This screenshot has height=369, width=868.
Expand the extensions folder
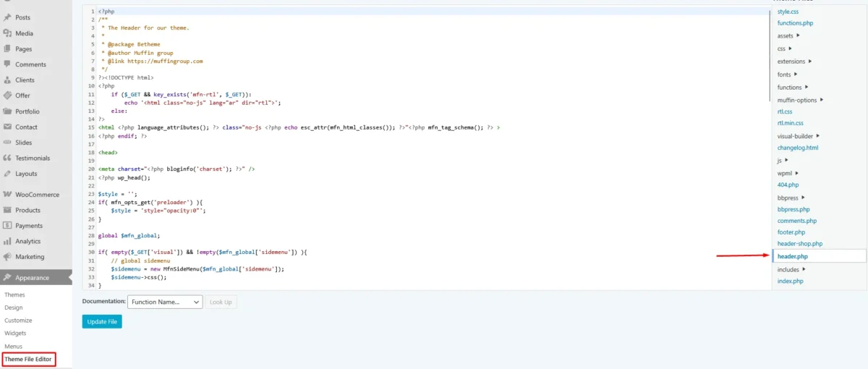click(794, 61)
